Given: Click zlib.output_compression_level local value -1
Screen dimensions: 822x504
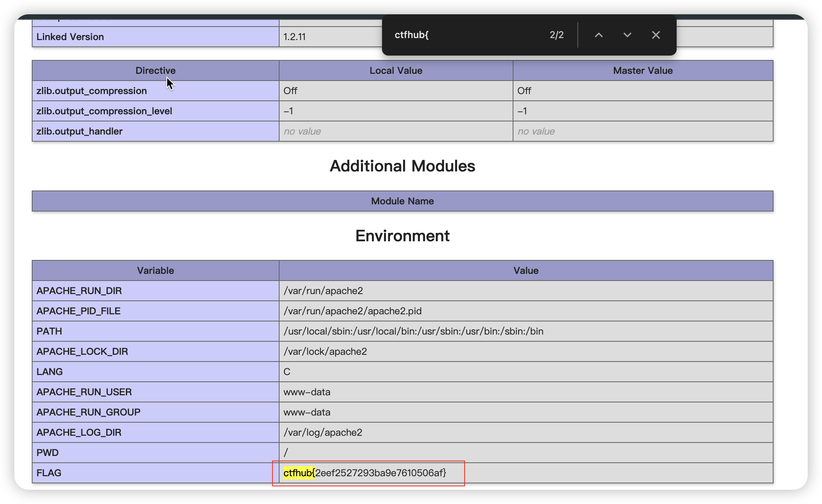Looking at the screenshot, I should (288, 111).
